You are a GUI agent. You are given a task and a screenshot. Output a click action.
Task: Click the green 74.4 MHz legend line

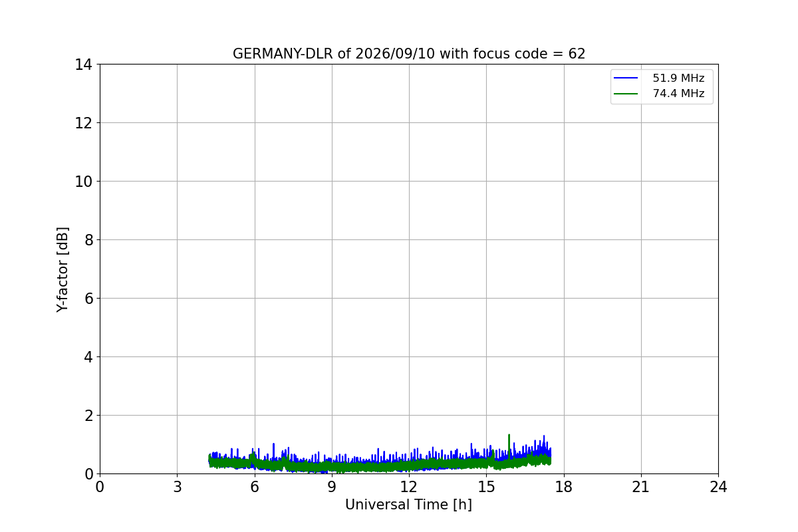pyautogui.click(x=626, y=94)
